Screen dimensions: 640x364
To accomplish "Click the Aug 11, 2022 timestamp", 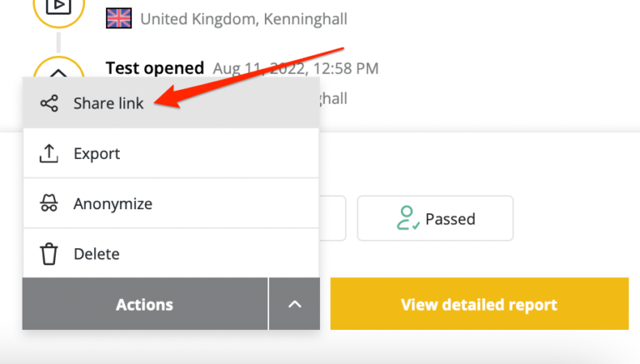I will (x=296, y=68).
